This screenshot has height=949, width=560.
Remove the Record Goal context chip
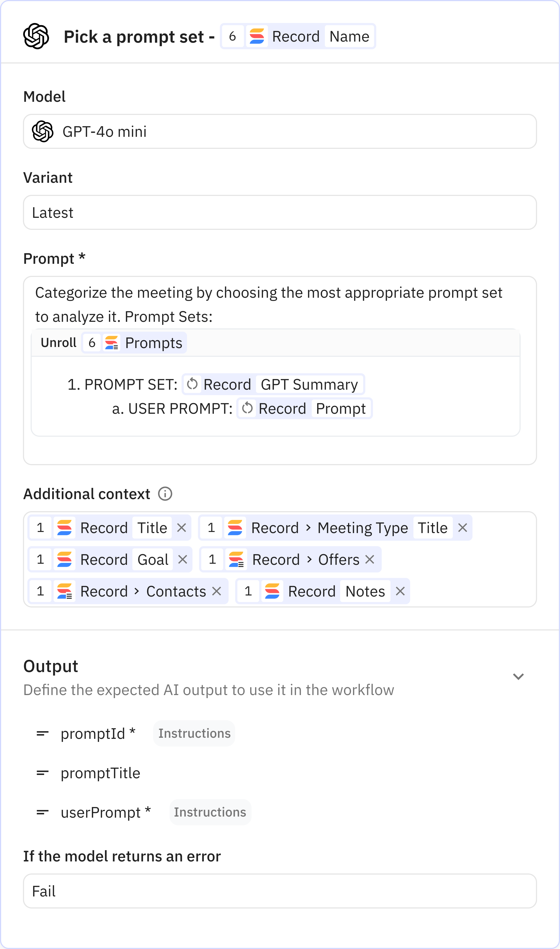point(183,559)
